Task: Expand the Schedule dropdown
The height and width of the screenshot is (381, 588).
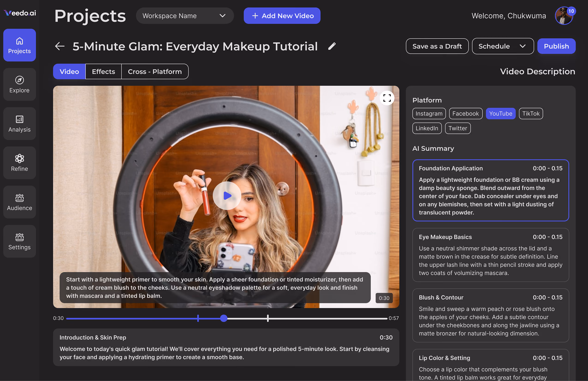Action: coord(503,46)
